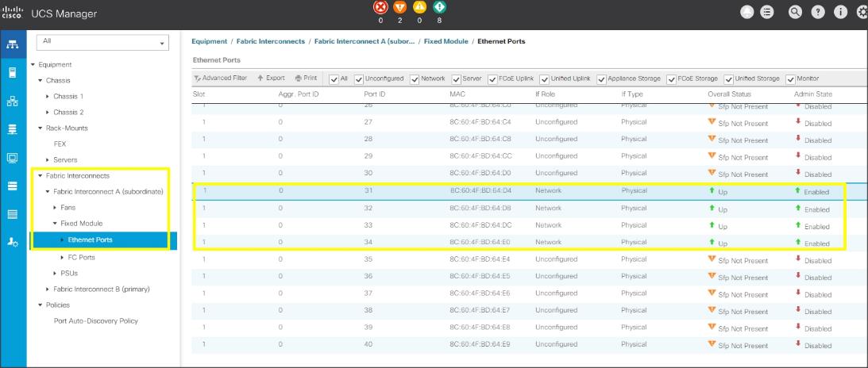This screenshot has height=368, width=868.
Task: Open the All filter dropdown in navigation pane
Action: [102, 42]
